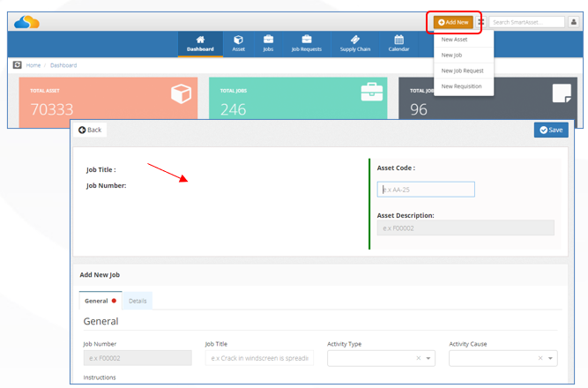Viewport: 588px width, 388px height.
Task: Go to Dashboard nav tab
Action: click(200, 44)
